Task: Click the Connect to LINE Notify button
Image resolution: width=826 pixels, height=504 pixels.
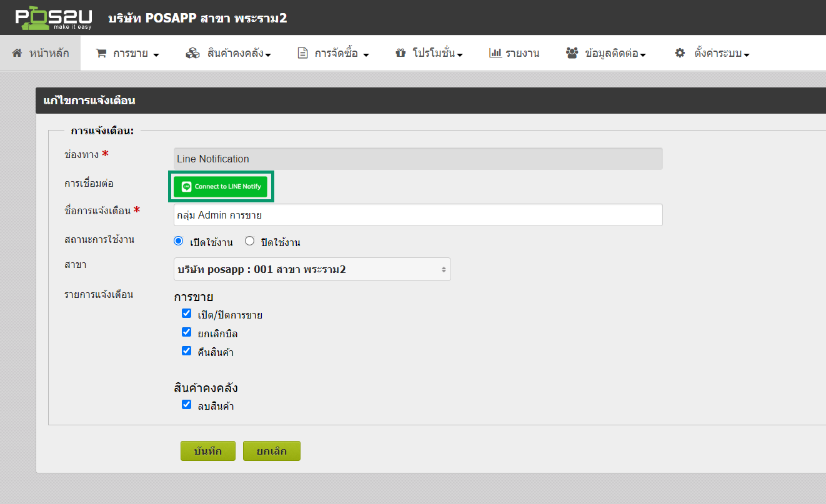Action: tap(221, 187)
